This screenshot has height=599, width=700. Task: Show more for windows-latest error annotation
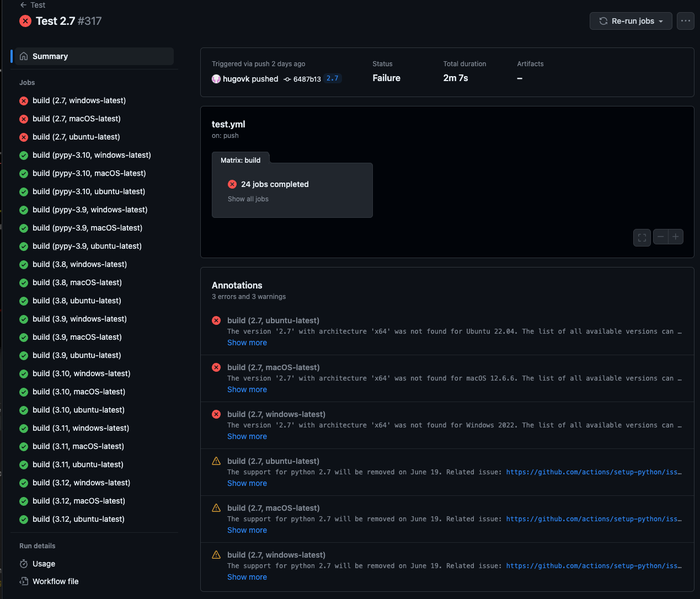click(247, 436)
